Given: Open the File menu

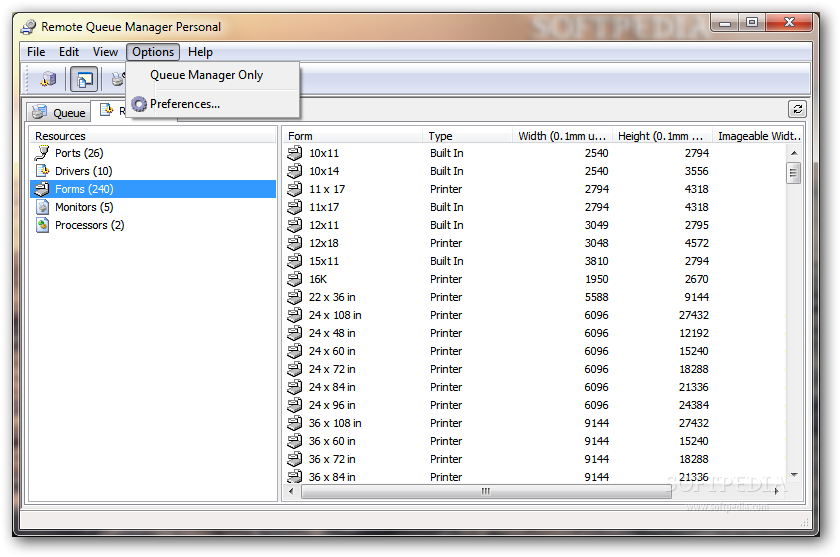Looking at the screenshot, I should [36, 52].
